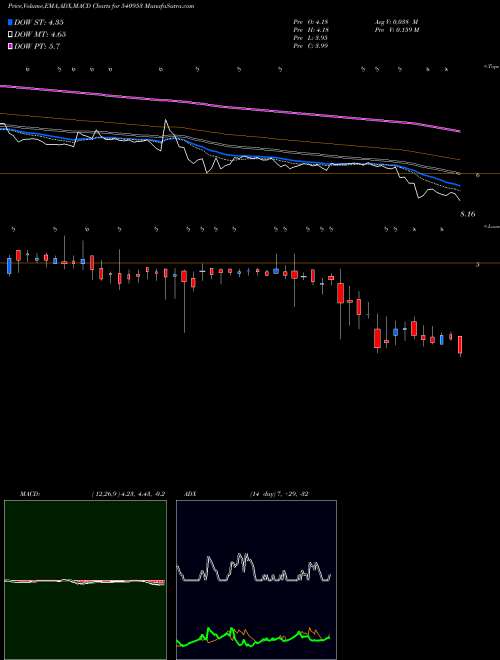500x660 pixels.
Task: Click the white DOW MT legend swatch
Action: (11, 34)
